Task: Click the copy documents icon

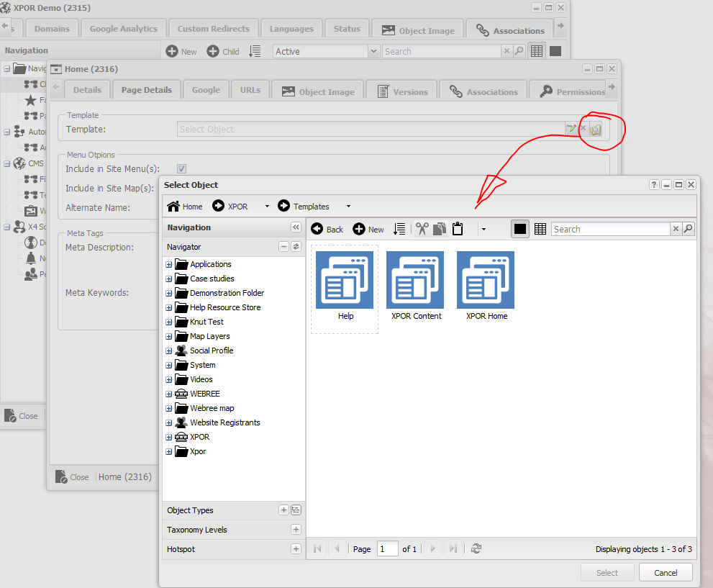Action: [x=440, y=229]
